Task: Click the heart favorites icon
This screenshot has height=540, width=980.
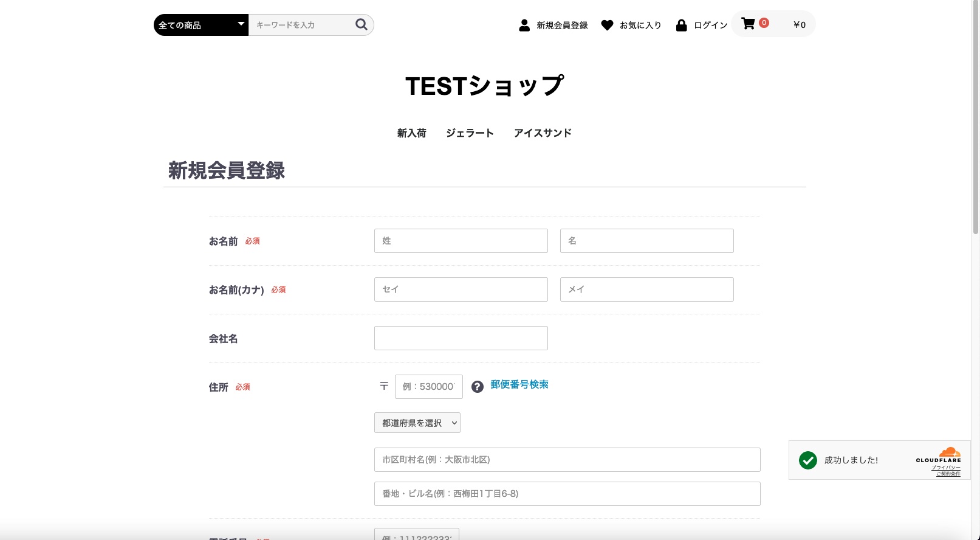Action: click(x=607, y=25)
